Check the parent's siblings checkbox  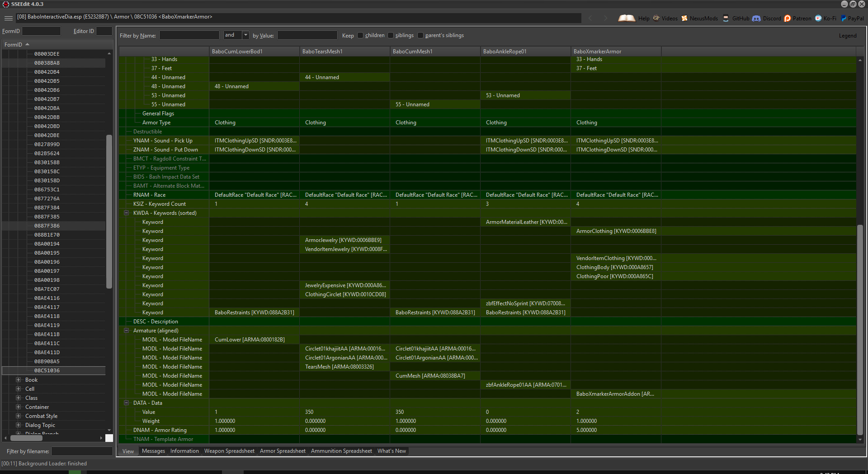pyautogui.click(x=420, y=35)
